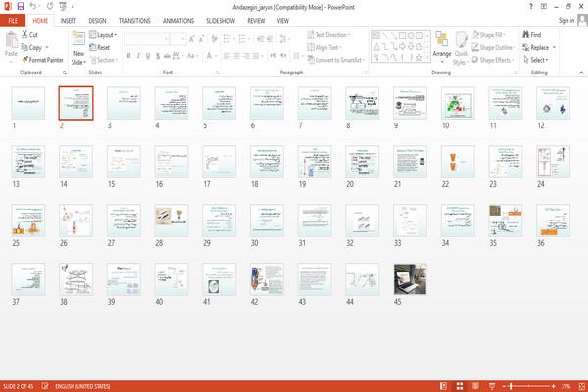Toggle numbered list
Image resolution: width=588 pixels, height=392 pixels.
click(242, 39)
